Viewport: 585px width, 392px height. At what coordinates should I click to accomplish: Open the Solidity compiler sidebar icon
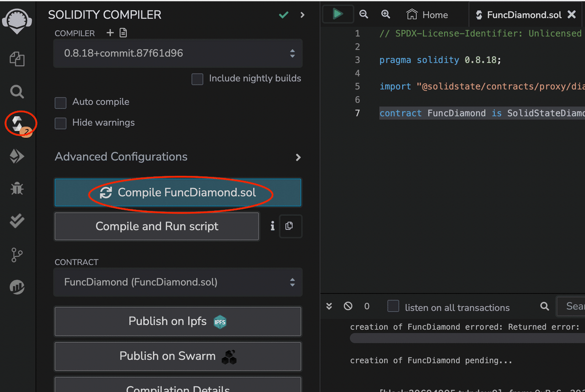pyautogui.click(x=18, y=124)
